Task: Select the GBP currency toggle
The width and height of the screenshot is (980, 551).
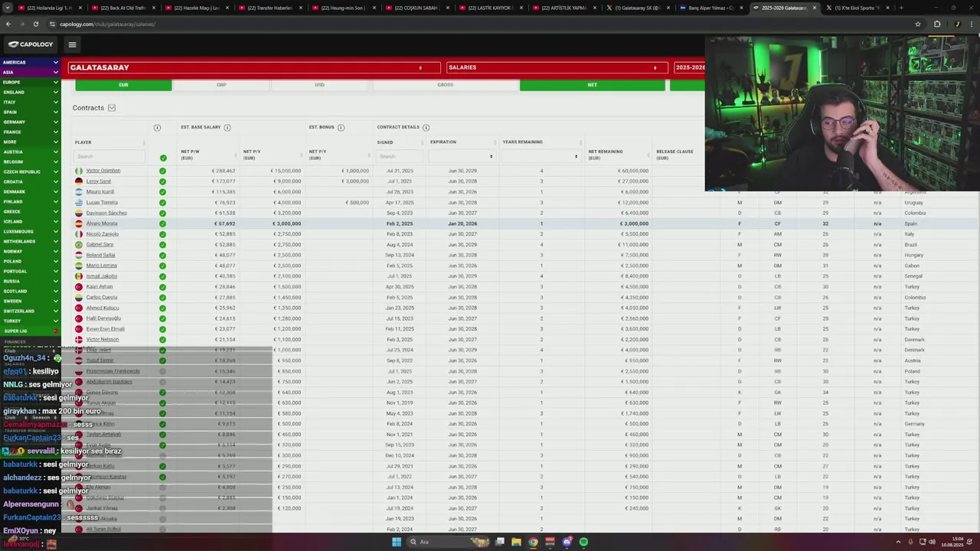Action: point(221,85)
